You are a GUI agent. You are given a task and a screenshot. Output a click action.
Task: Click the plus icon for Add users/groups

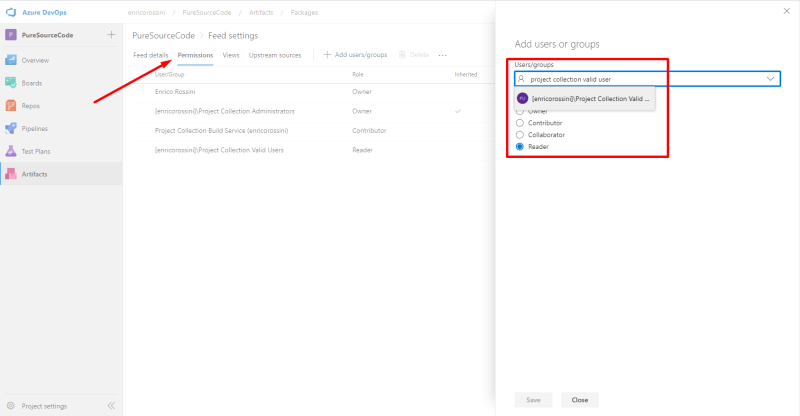click(327, 55)
